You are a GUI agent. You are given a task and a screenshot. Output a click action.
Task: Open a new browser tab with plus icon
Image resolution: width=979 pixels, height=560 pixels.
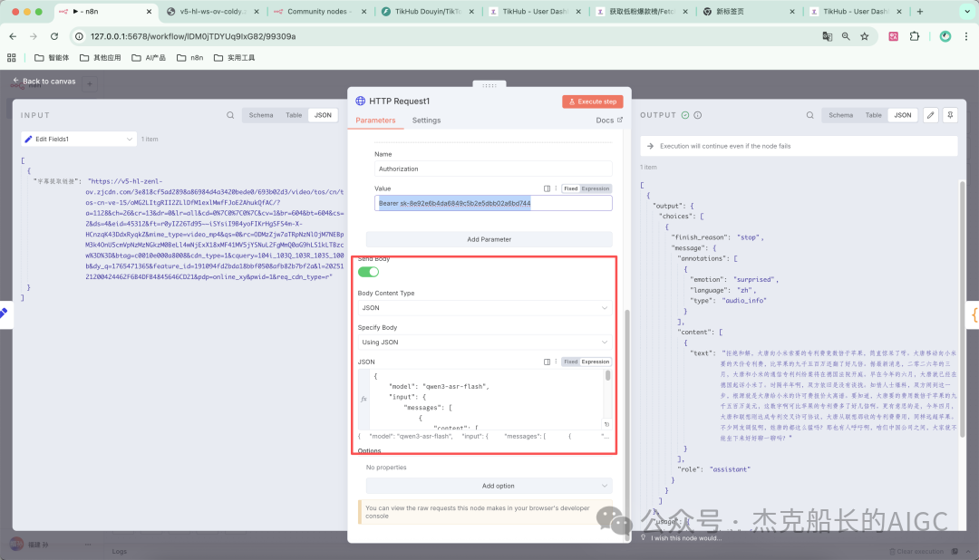click(920, 11)
